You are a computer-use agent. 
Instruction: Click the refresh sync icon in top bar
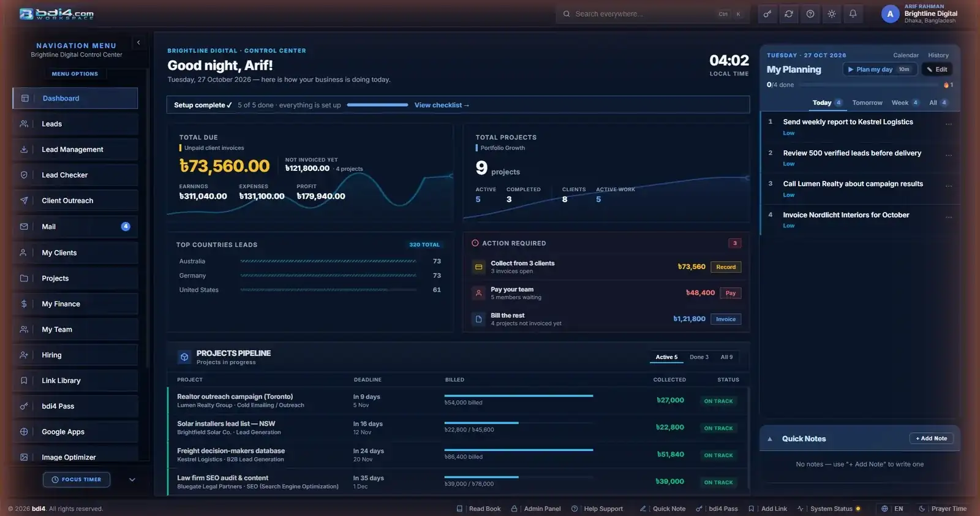[x=789, y=13]
